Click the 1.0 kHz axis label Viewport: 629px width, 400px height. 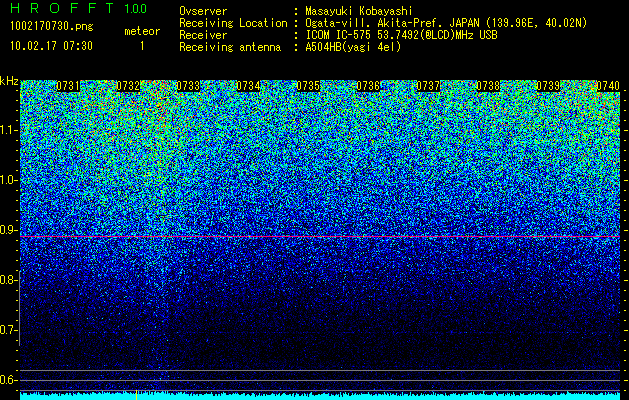(9, 180)
